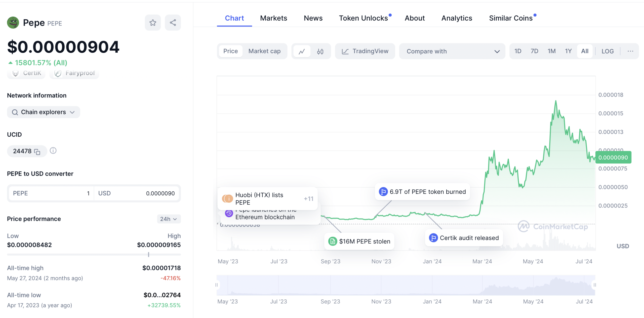Select the All time range
This screenshot has width=644, height=318.
[585, 51]
